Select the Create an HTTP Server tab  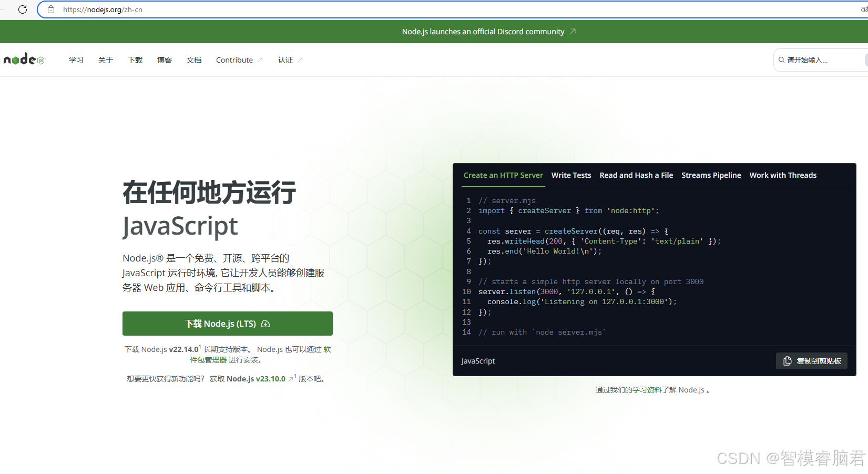[x=503, y=175]
